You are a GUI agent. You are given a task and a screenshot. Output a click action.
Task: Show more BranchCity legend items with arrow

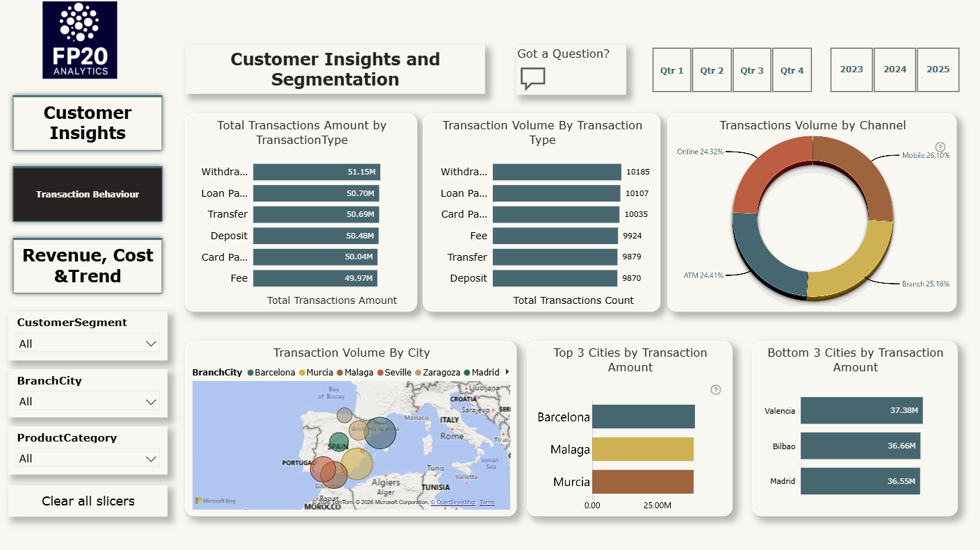pyautogui.click(x=507, y=372)
